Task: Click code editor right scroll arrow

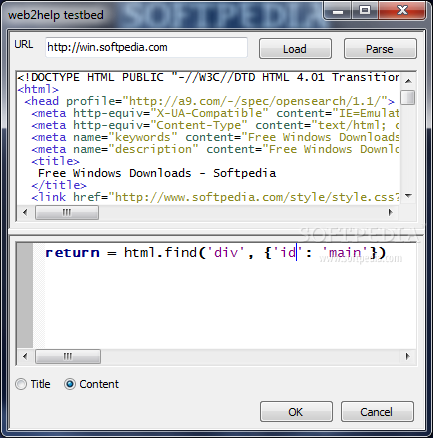Action: tap(407, 356)
